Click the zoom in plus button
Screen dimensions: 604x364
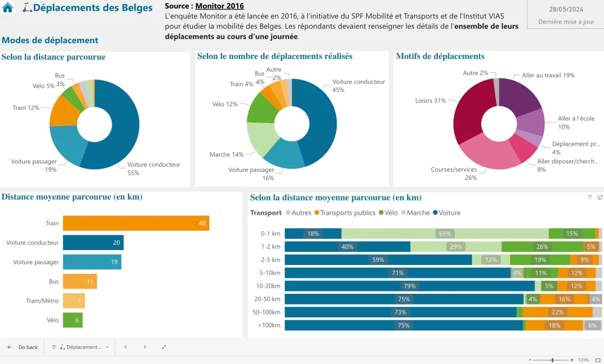(572, 360)
